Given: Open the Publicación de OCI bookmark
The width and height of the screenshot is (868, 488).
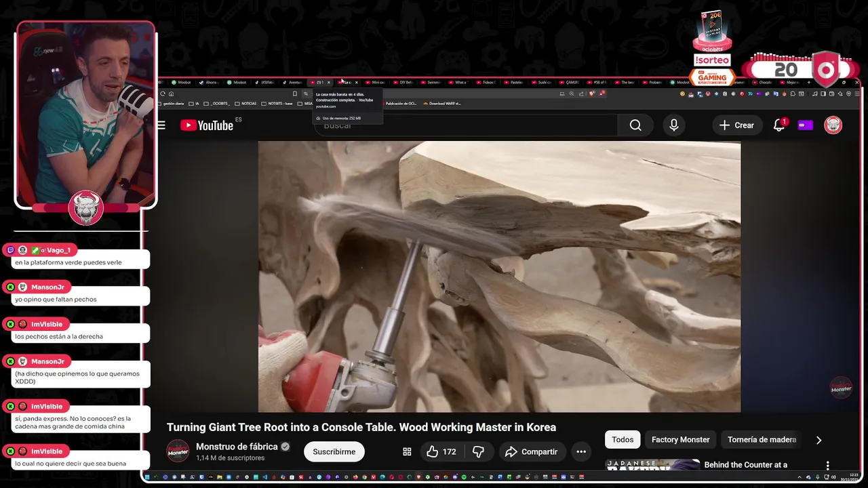Looking at the screenshot, I should pos(401,104).
